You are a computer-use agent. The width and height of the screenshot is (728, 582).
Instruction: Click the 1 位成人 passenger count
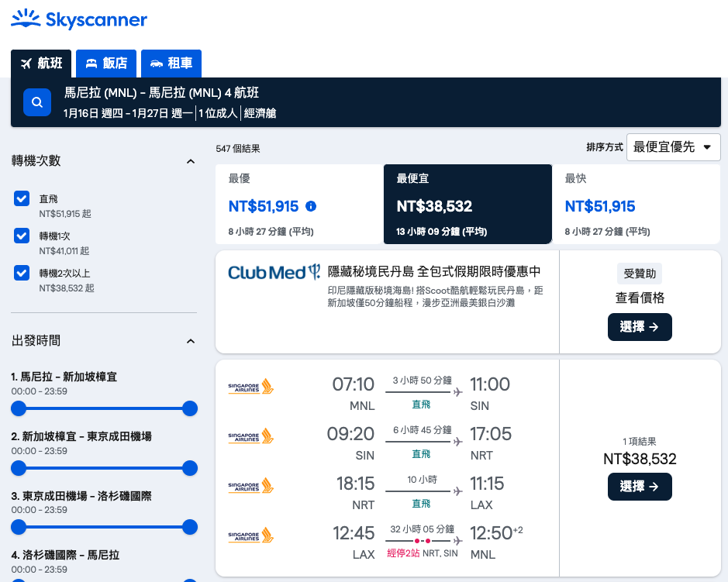point(218,113)
